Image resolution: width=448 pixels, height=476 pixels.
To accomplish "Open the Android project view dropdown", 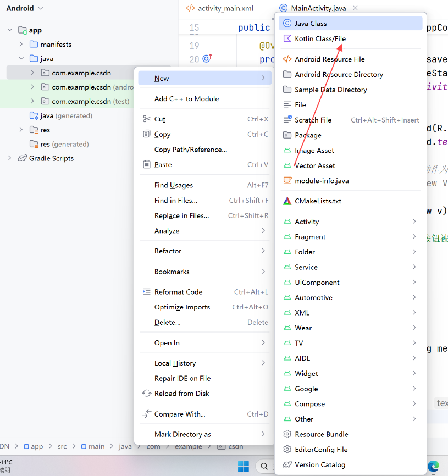I will pyautogui.click(x=25, y=8).
